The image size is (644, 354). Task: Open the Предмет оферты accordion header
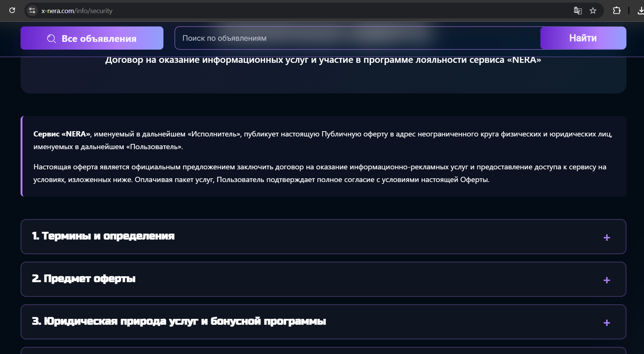323,279
